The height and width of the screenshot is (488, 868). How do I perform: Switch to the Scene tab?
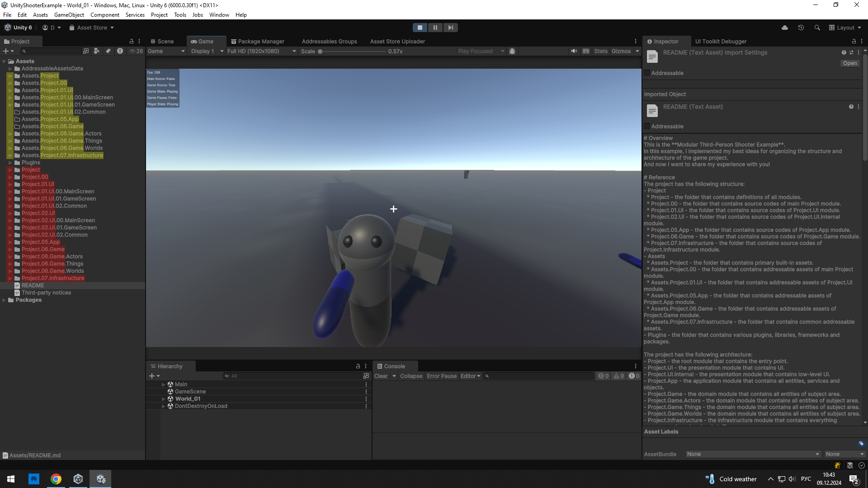pyautogui.click(x=162, y=41)
